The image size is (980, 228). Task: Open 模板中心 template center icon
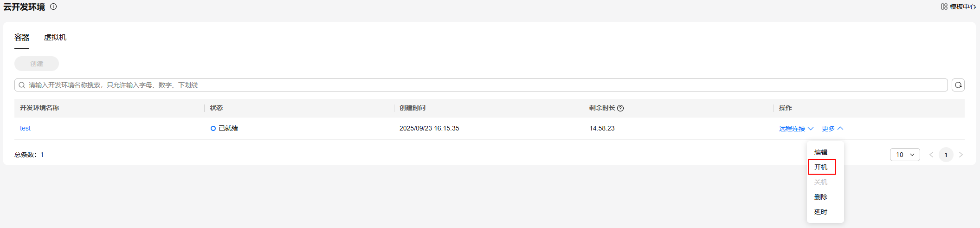tap(944, 7)
